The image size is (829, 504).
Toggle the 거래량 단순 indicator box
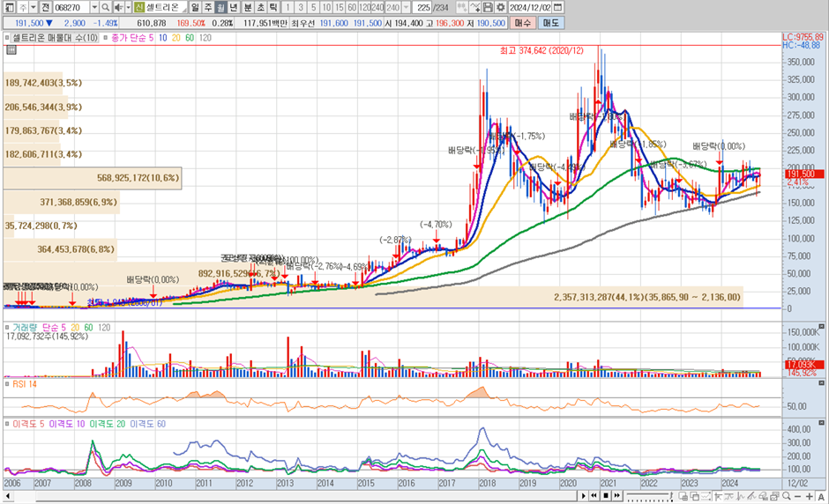7,327
